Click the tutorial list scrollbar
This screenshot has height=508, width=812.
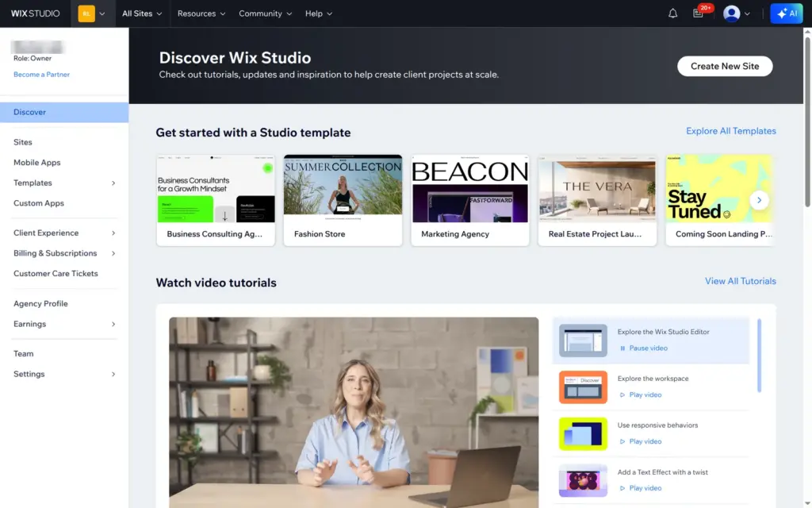coord(759,356)
